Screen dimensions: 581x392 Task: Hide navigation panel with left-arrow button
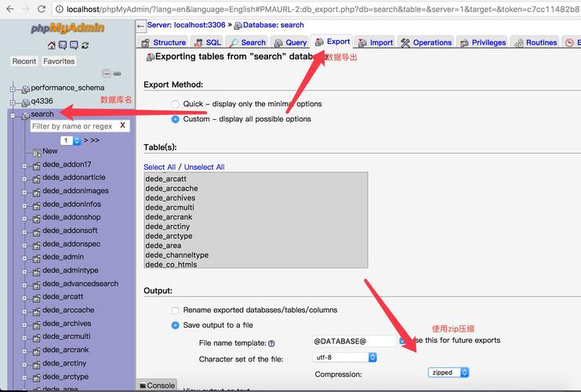(140, 26)
